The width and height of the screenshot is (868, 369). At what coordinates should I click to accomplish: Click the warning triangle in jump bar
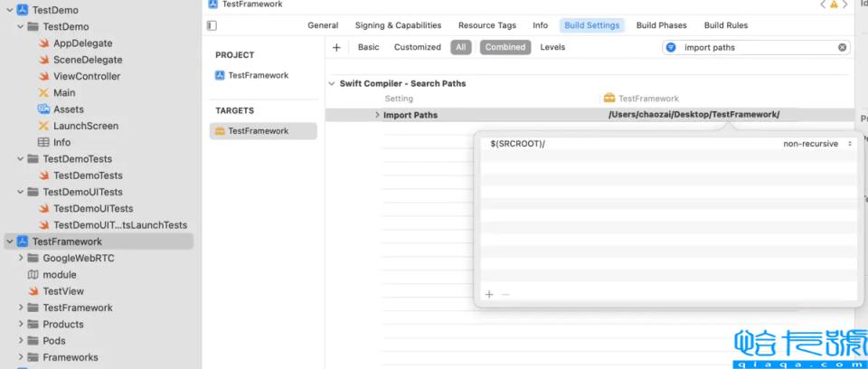coord(834,5)
